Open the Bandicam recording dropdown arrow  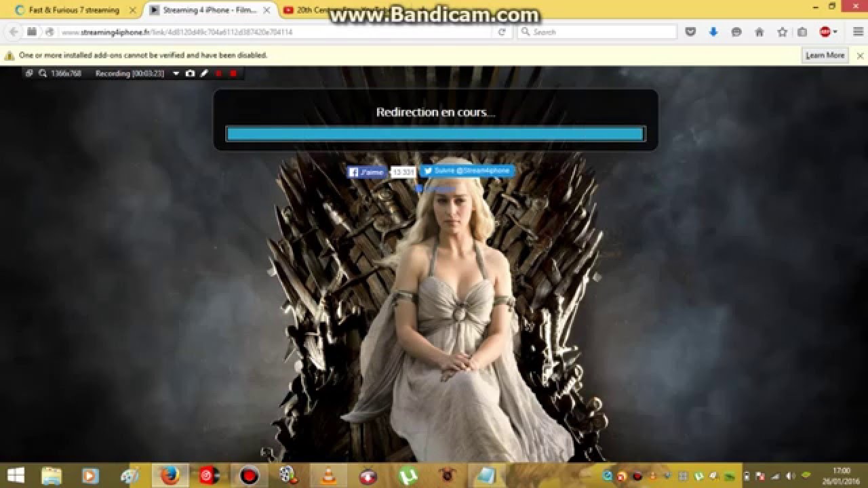[176, 73]
